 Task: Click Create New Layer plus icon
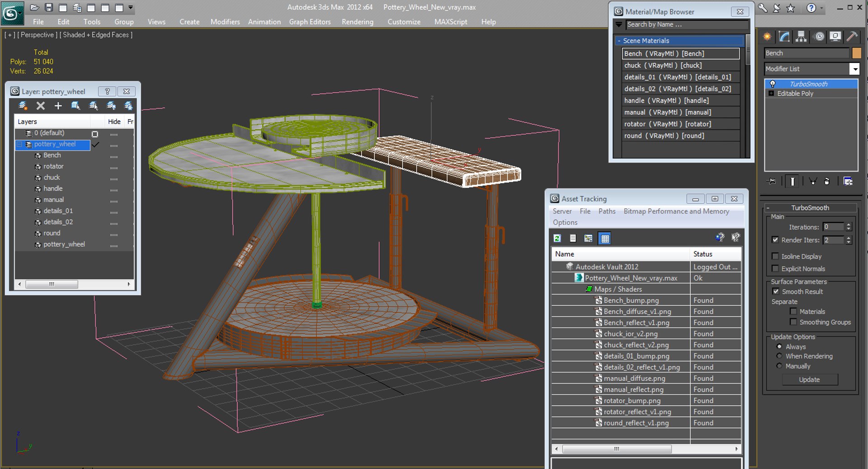click(58, 106)
